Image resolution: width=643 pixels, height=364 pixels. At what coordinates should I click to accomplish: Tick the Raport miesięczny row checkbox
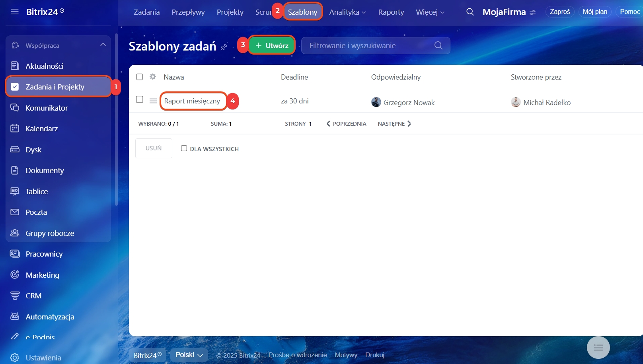point(140,99)
